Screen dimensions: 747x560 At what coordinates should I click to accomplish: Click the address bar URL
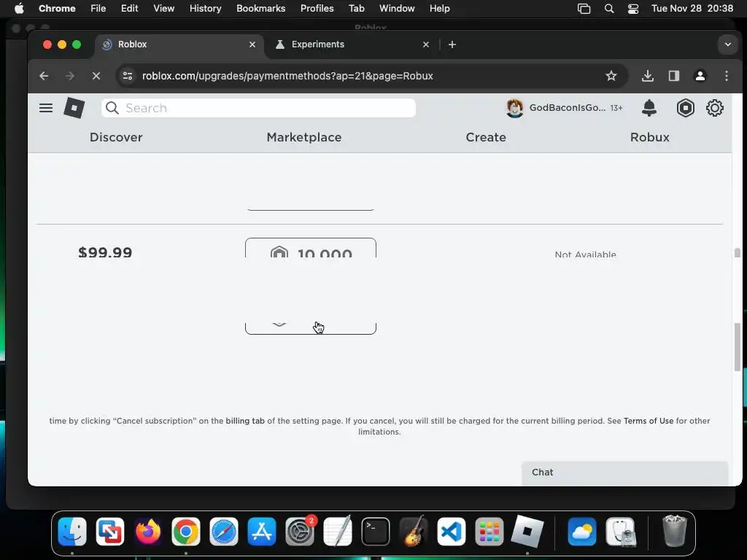tap(287, 76)
